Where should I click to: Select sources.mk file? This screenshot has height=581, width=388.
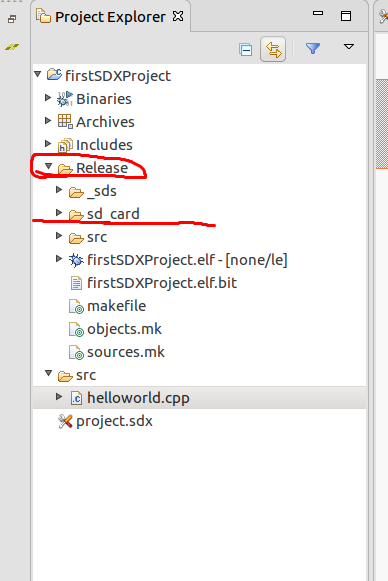click(126, 352)
